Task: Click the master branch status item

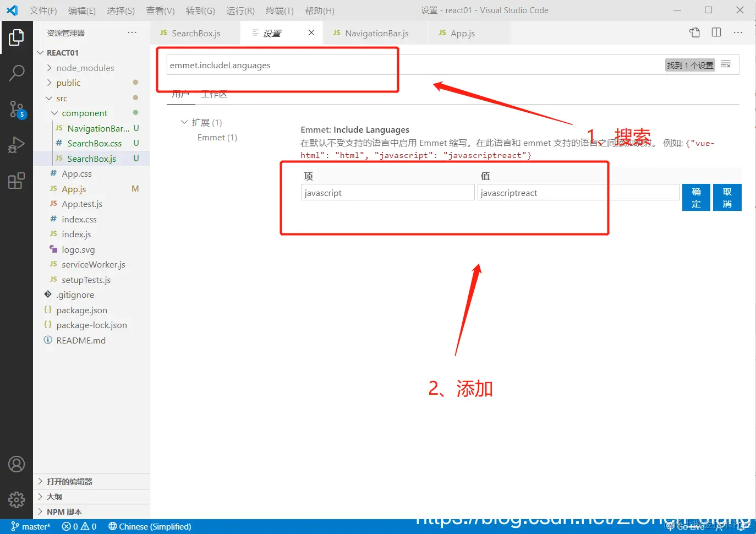Action: [x=31, y=526]
